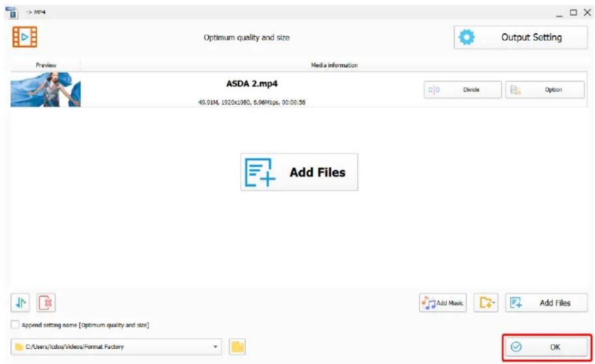Viewport: 595px width, 364px height.
Task: Open the Output Setting button
Action: [520, 38]
